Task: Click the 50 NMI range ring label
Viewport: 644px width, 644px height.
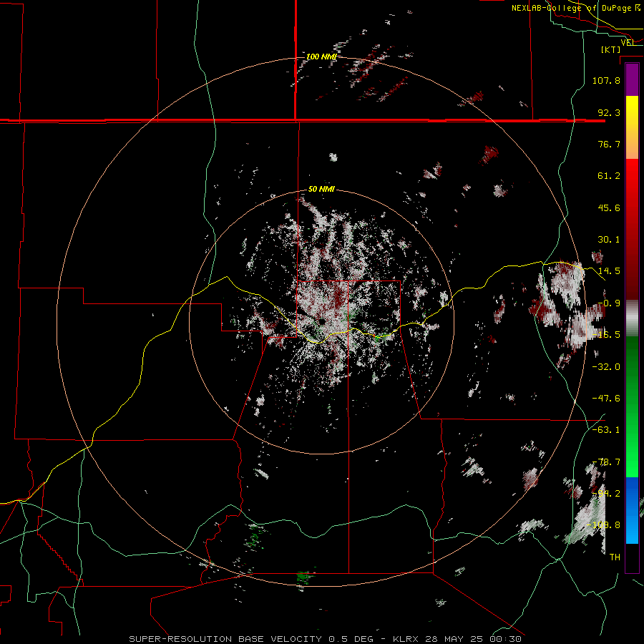Action: [321, 190]
